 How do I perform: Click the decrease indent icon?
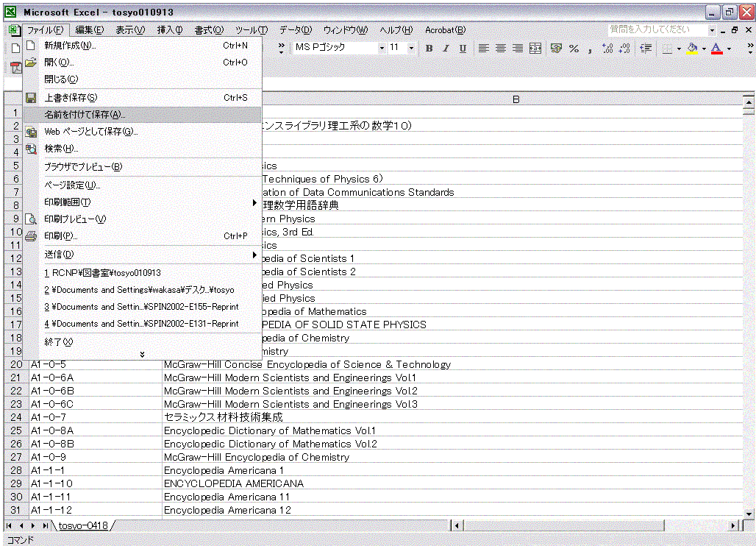click(x=646, y=49)
